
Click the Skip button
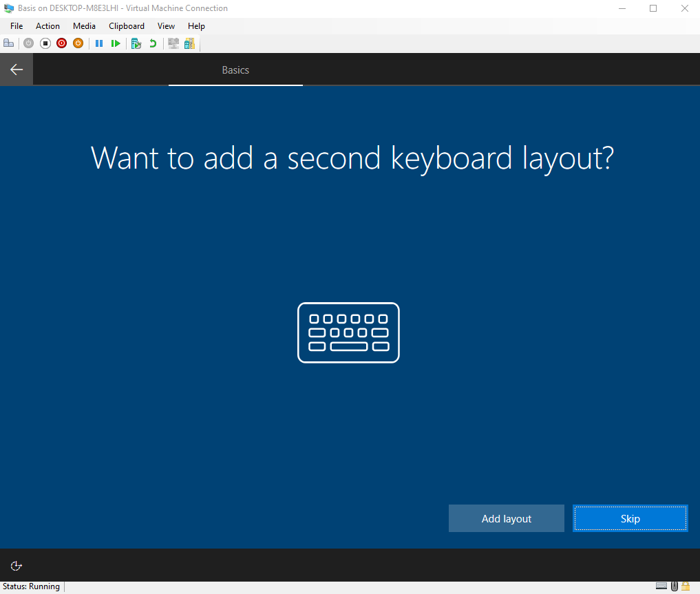630,518
